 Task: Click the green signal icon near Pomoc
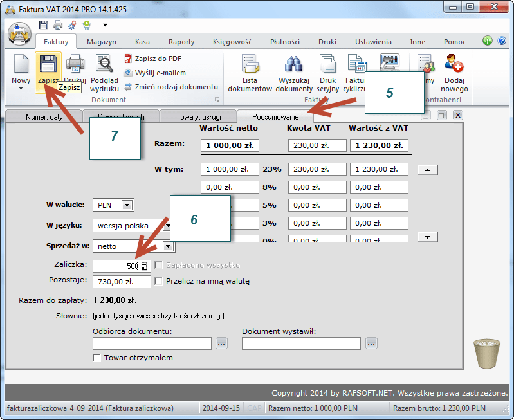tap(488, 41)
